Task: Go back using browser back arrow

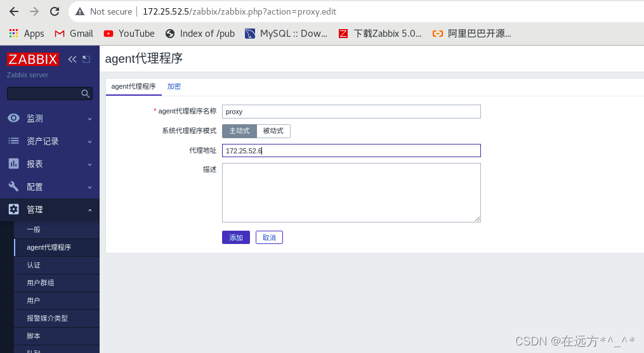Action: coord(13,11)
